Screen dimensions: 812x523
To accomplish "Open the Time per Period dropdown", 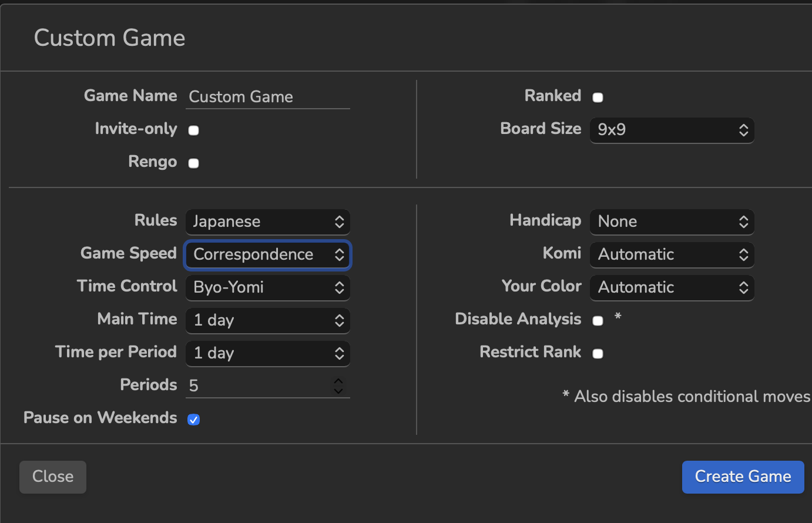I will pos(268,353).
